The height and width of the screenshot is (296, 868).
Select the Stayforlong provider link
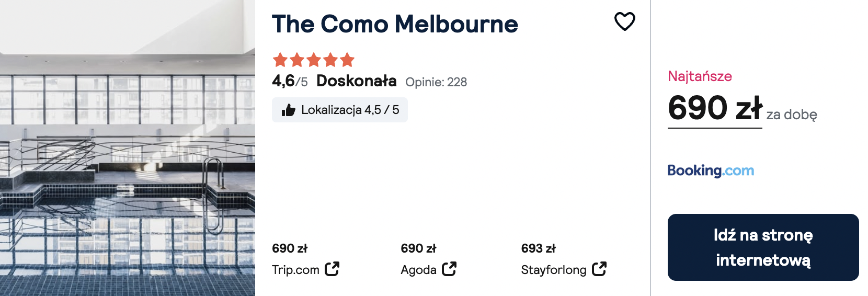coord(564,270)
